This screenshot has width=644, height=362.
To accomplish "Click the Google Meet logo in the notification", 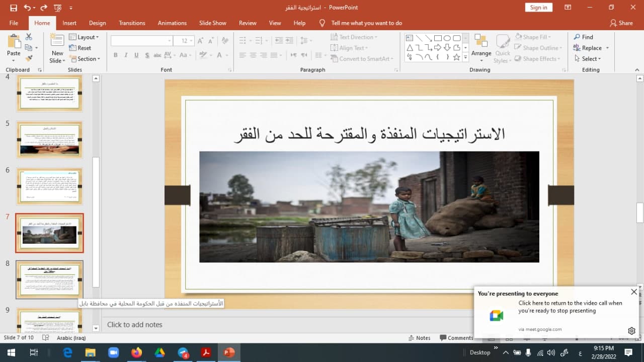I will (496, 316).
